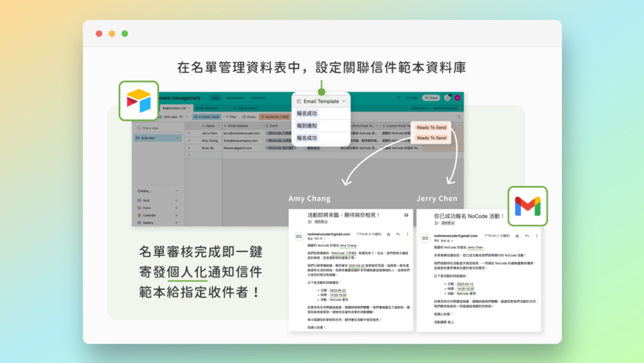Star the Jerry Chen email
The image size is (644, 363).
click(517, 236)
